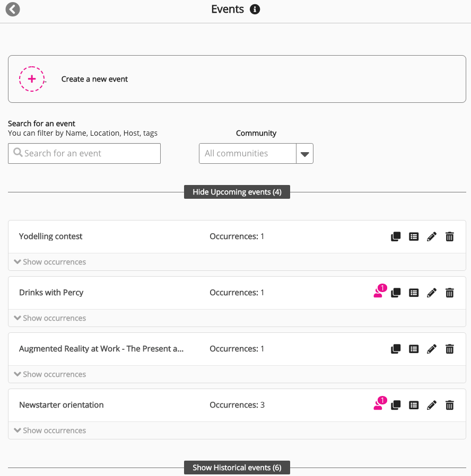Edit the Augmented Reality at Work event
471x476 pixels.
click(x=432, y=349)
